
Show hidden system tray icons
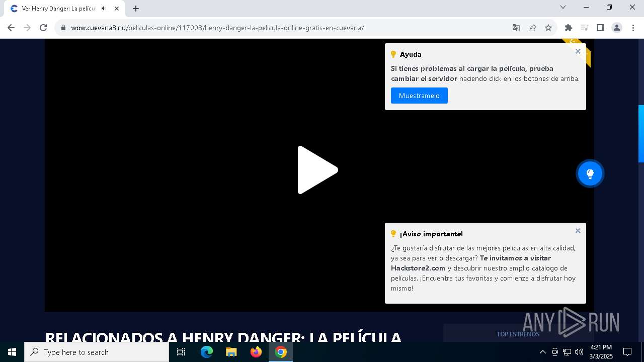tap(542, 352)
